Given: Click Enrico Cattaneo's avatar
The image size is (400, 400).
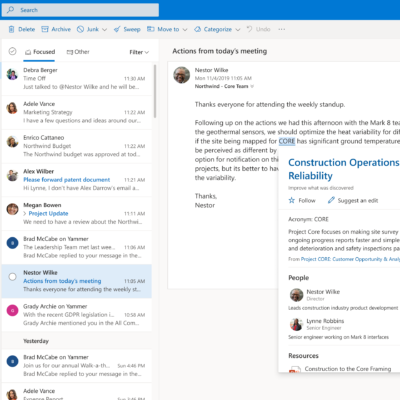Looking at the screenshot, I should coord(12,142).
